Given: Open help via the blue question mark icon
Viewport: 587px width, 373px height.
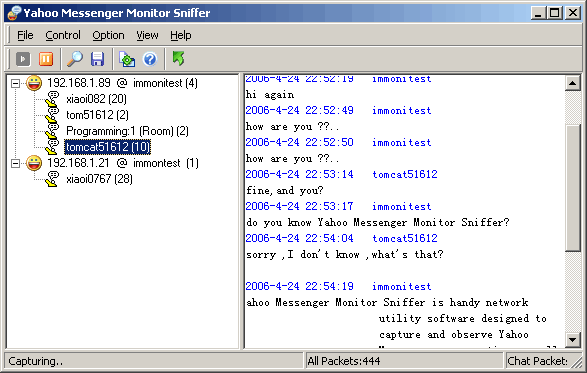Looking at the screenshot, I should pos(150,59).
